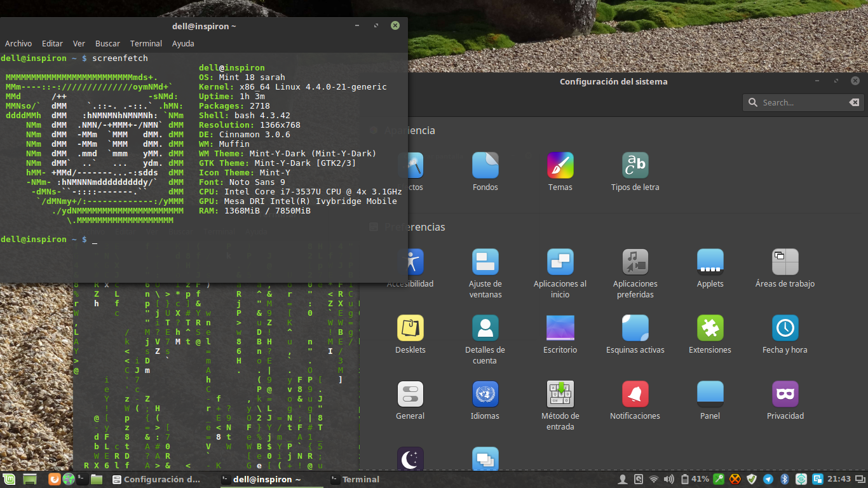Open the Buscar menu in terminal

[107, 44]
